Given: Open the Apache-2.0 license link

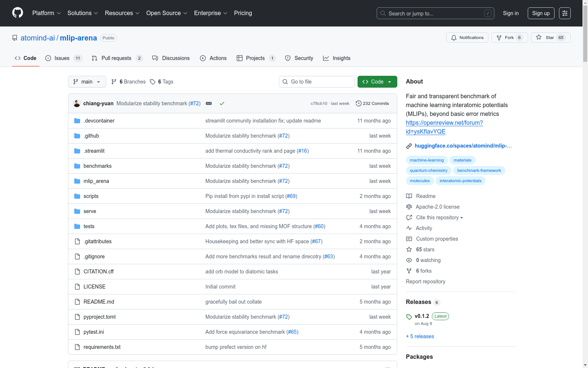Looking at the screenshot, I should point(433,207).
